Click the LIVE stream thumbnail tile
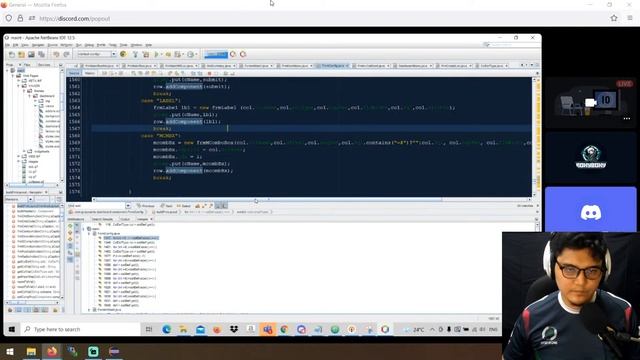The height and width of the screenshot is (360, 640). point(590,102)
